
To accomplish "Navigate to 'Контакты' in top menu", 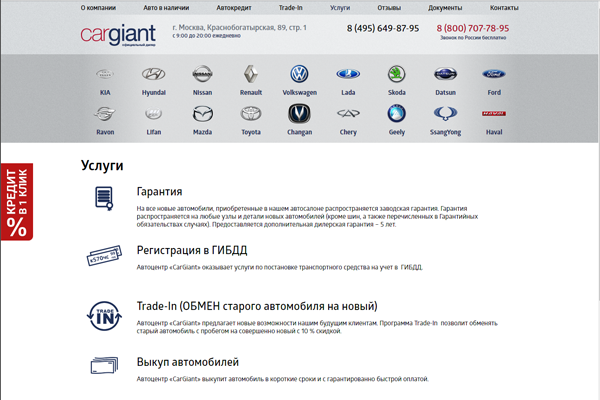I will click(503, 7).
